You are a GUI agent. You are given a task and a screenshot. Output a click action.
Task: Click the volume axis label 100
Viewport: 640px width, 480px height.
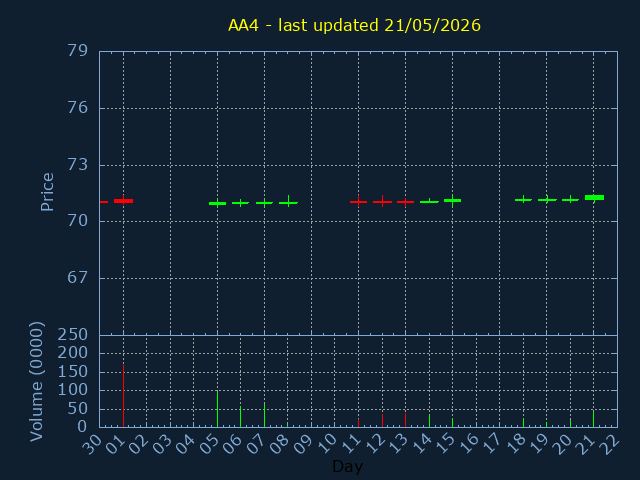click(73, 390)
